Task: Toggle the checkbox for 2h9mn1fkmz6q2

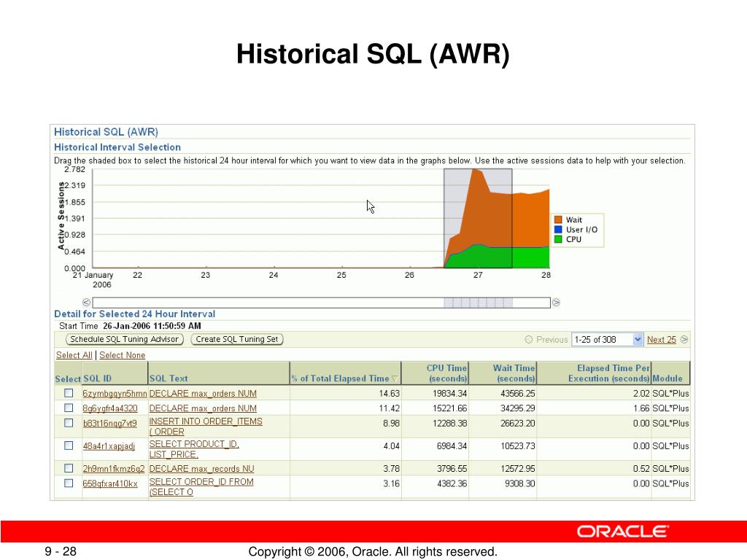Action: (69, 468)
